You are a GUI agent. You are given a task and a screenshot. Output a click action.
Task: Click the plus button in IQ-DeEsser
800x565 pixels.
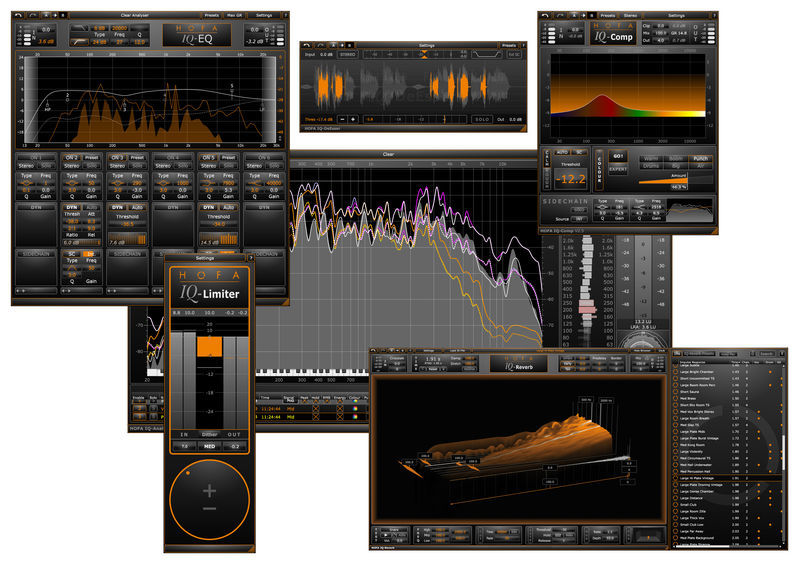click(353, 119)
